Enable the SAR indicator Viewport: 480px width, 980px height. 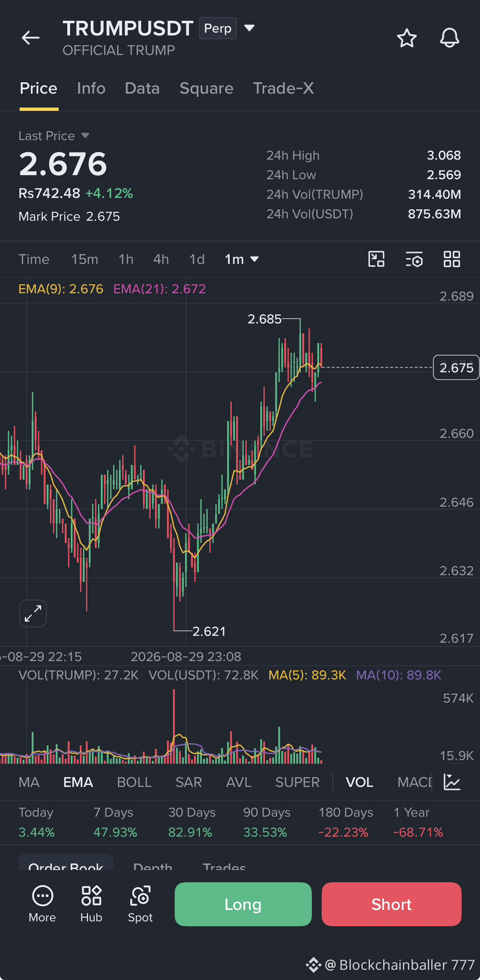coord(188,782)
